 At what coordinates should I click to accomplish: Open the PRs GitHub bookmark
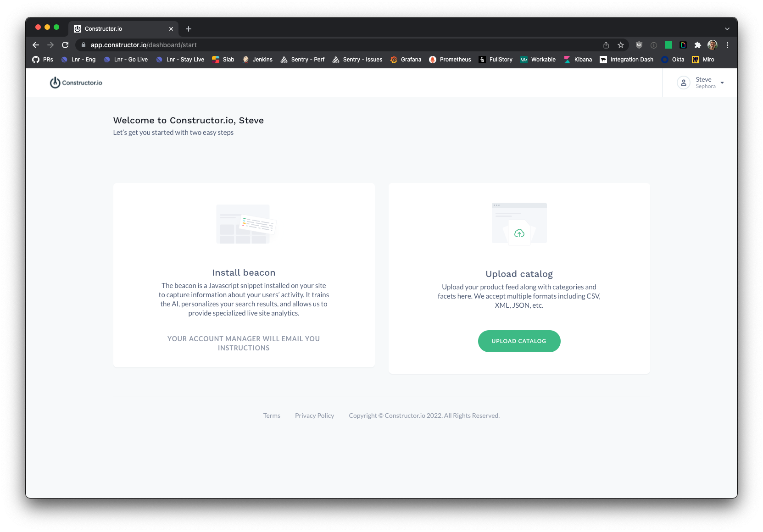point(43,60)
